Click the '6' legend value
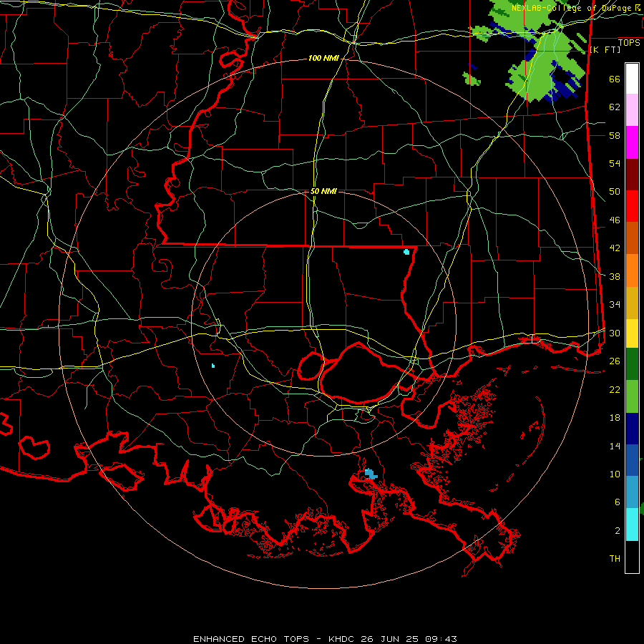 [617, 502]
